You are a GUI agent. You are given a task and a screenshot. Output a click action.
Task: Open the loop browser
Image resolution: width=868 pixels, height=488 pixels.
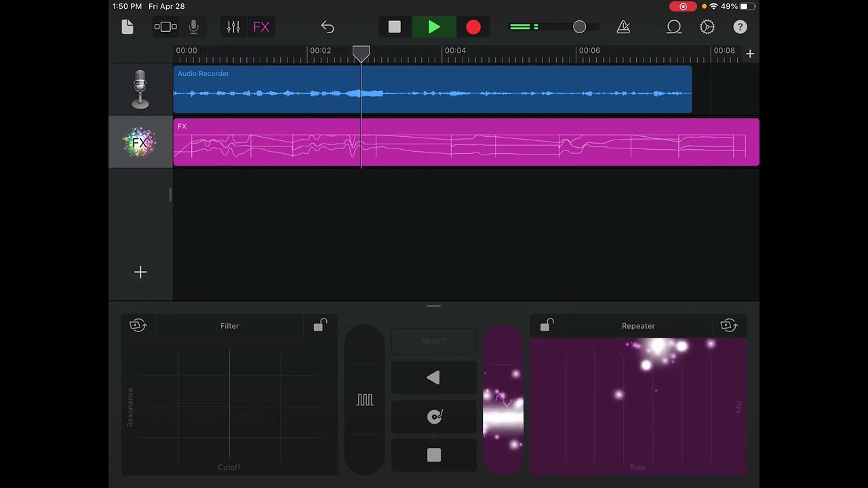tap(673, 27)
